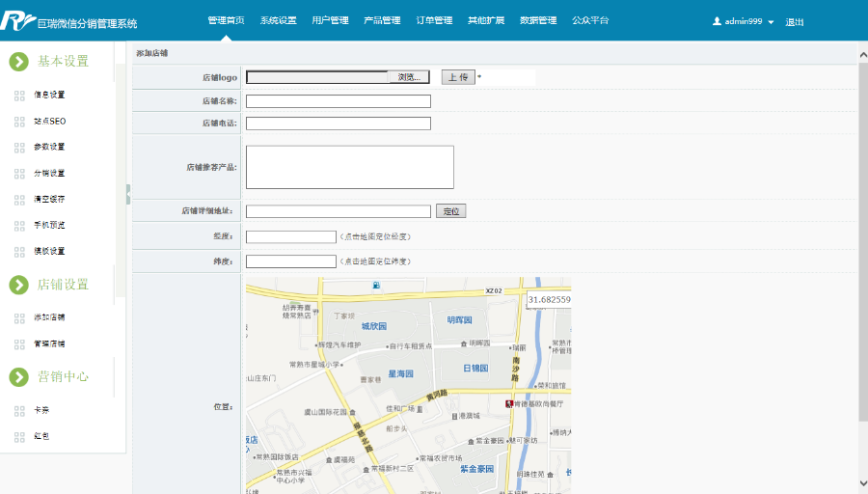This screenshot has width=868, height=494.
Task: Click the XZ02 road marker on map
Action: pyautogui.click(x=494, y=290)
